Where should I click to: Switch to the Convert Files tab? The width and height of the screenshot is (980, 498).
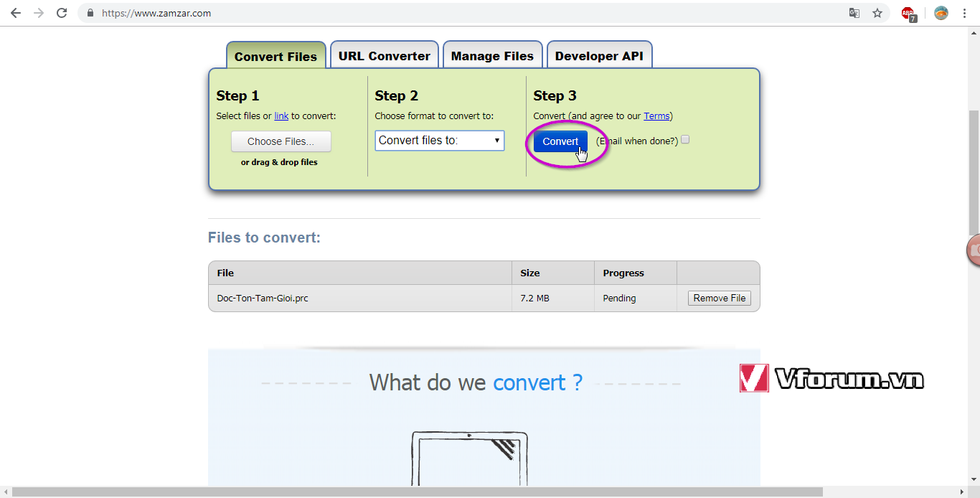275,57
